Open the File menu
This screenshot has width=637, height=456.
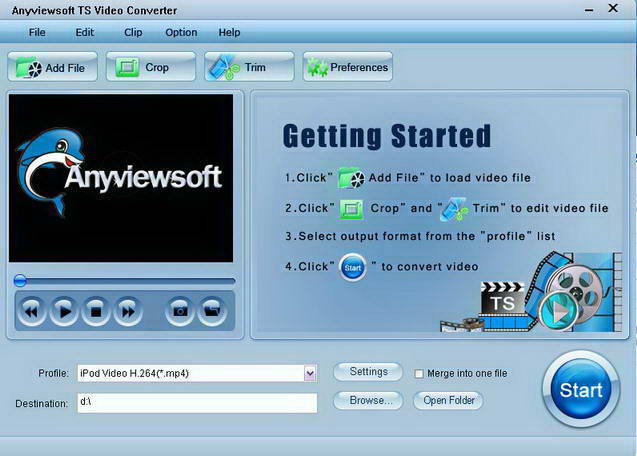37,32
